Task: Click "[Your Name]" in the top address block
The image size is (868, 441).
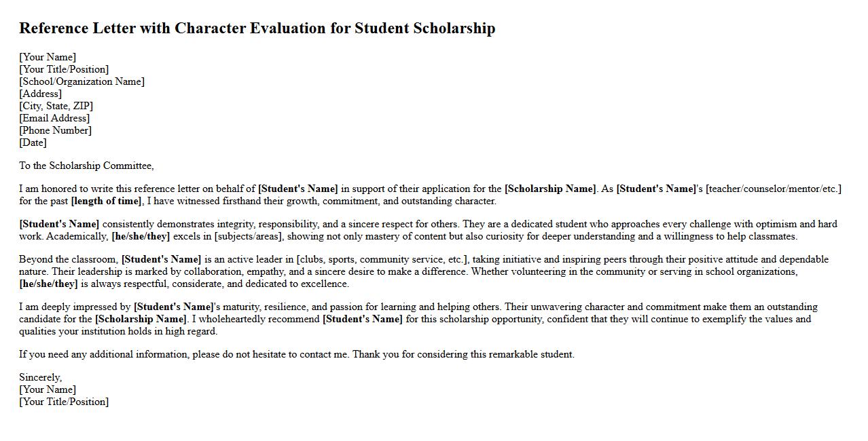Action: click(x=48, y=57)
